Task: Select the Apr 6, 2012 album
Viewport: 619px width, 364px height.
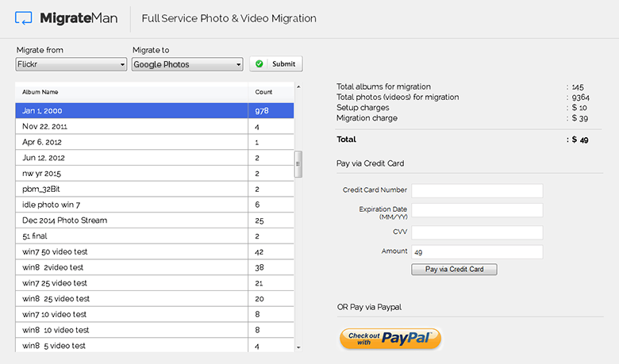Action: pyautogui.click(x=155, y=142)
